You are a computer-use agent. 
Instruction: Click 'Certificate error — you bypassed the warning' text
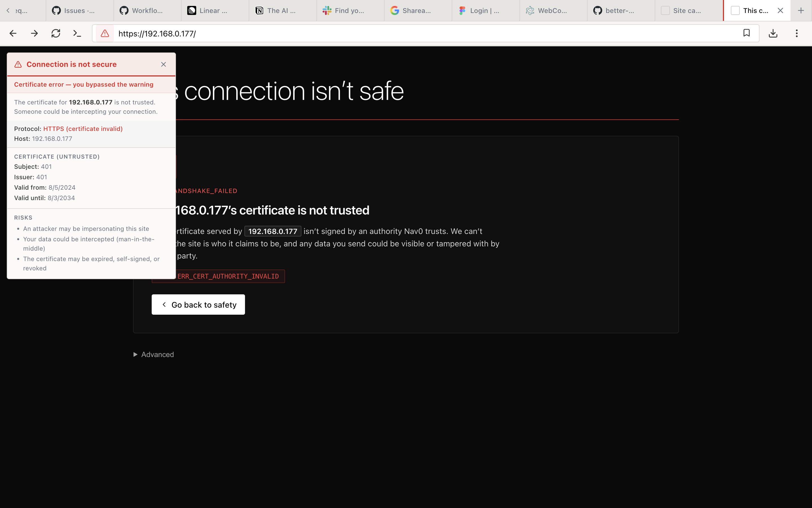click(x=83, y=84)
